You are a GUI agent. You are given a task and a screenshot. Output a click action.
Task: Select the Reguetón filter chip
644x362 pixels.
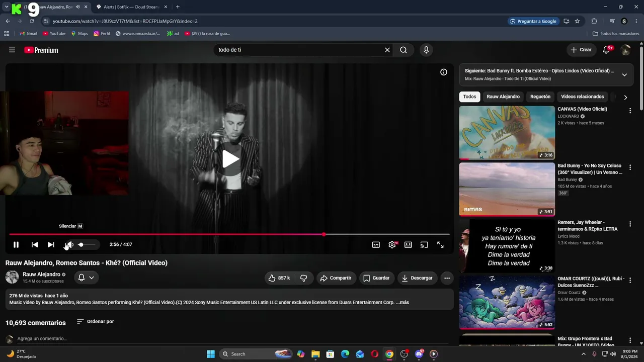[540, 97]
